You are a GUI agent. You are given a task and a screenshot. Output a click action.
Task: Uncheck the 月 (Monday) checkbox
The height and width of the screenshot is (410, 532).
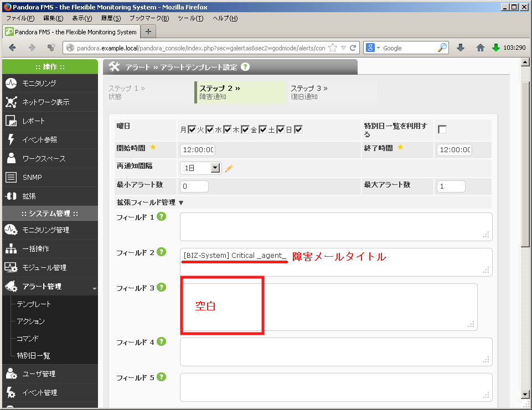pyautogui.click(x=192, y=129)
